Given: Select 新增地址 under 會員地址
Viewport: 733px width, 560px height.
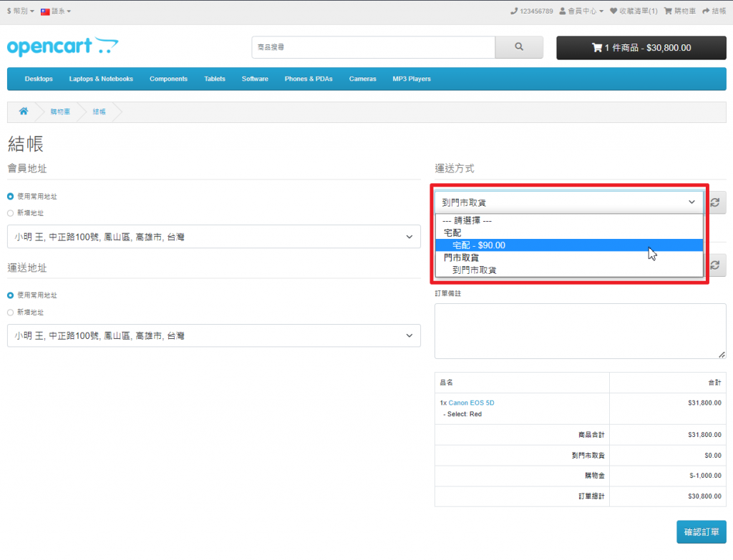Looking at the screenshot, I should pyautogui.click(x=10, y=213).
